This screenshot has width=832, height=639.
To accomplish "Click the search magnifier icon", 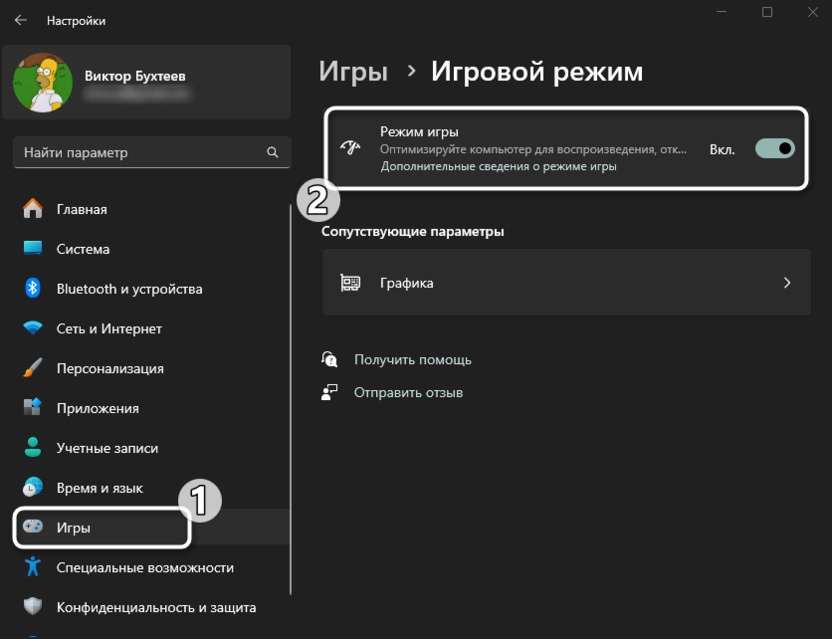I will (x=272, y=153).
